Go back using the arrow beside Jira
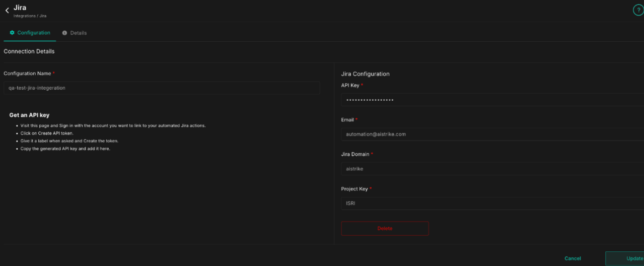Screen dimensions: 644x266 point(7,10)
